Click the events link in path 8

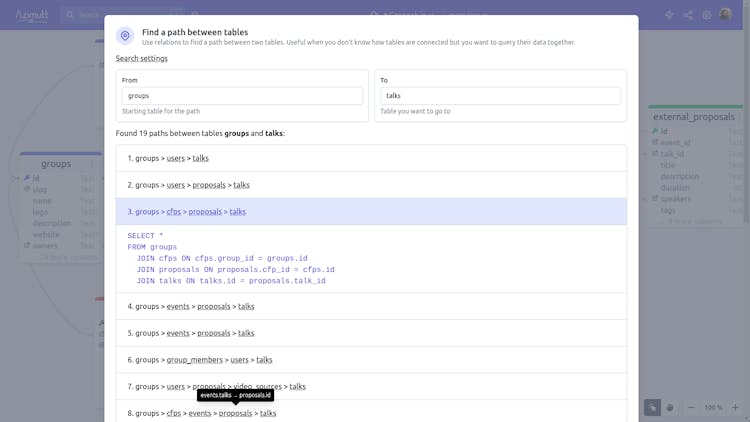200,413
